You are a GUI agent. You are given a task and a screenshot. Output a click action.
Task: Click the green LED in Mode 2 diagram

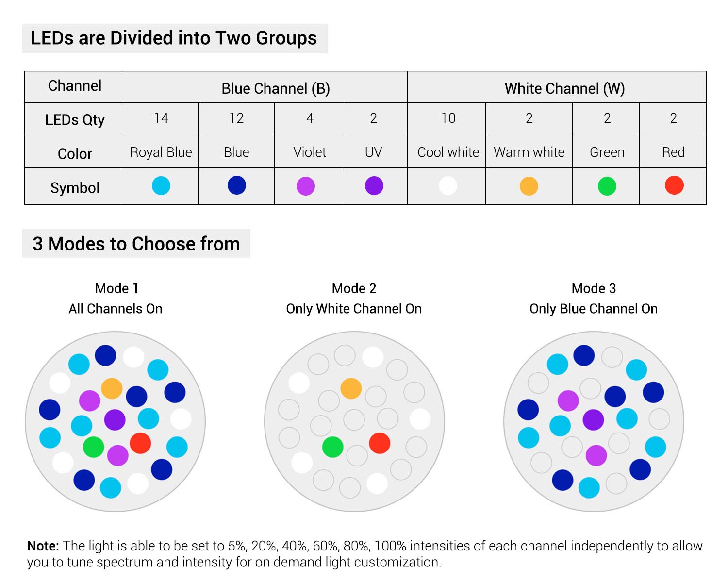(x=333, y=447)
